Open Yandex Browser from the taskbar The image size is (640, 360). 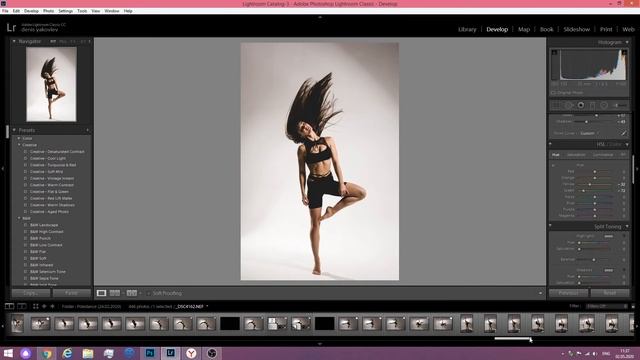(191, 353)
